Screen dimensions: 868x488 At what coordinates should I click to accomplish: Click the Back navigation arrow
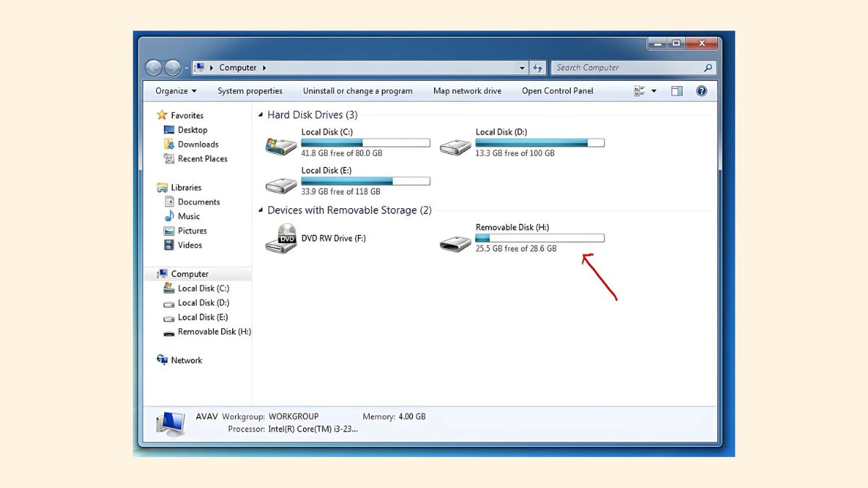click(x=153, y=68)
